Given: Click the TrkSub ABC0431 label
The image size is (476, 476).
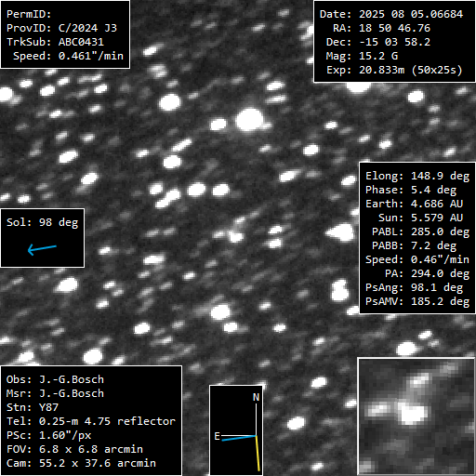Looking at the screenshot, I should click(55, 42).
